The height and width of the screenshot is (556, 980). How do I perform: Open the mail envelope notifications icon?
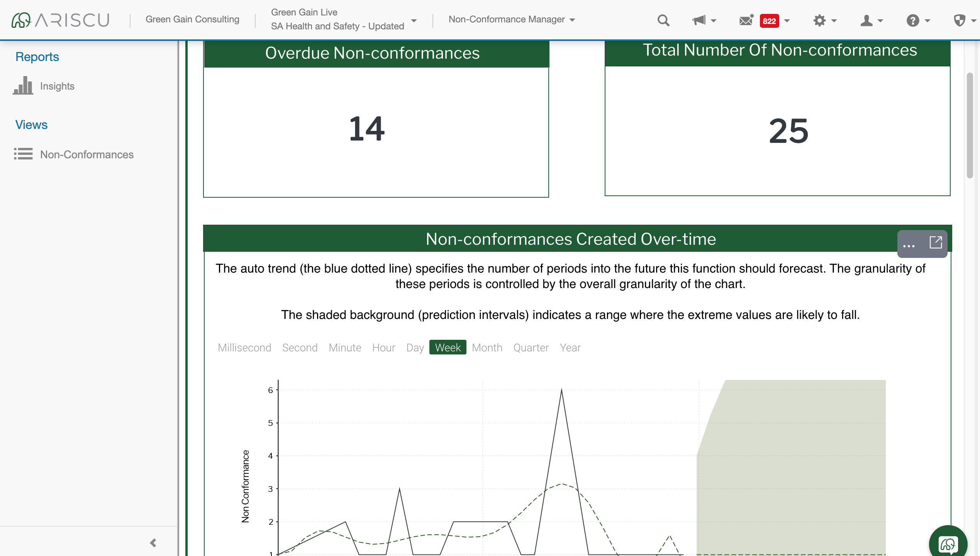pos(746,20)
